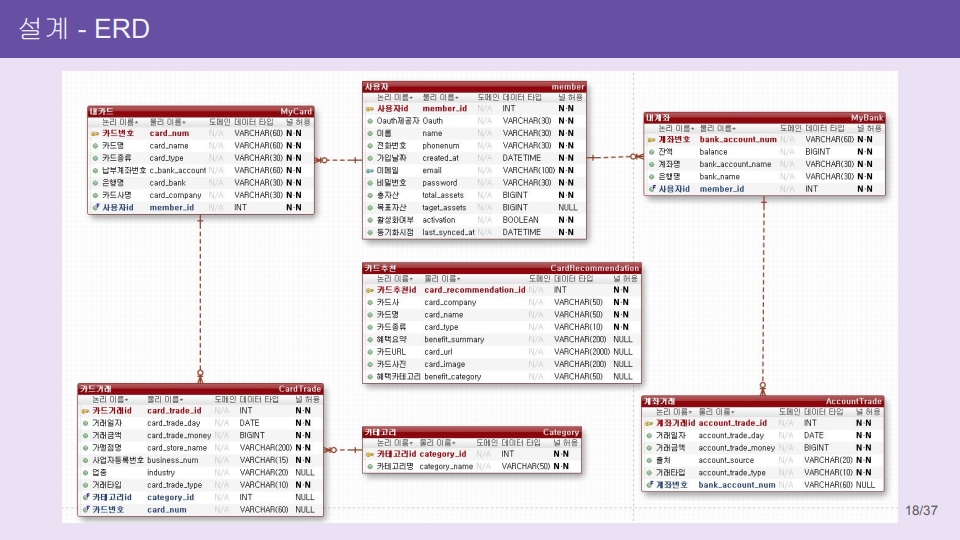The width and height of the screenshot is (960, 540).
Task: Click bank_account_name in MyBank table
Action: click(735, 164)
